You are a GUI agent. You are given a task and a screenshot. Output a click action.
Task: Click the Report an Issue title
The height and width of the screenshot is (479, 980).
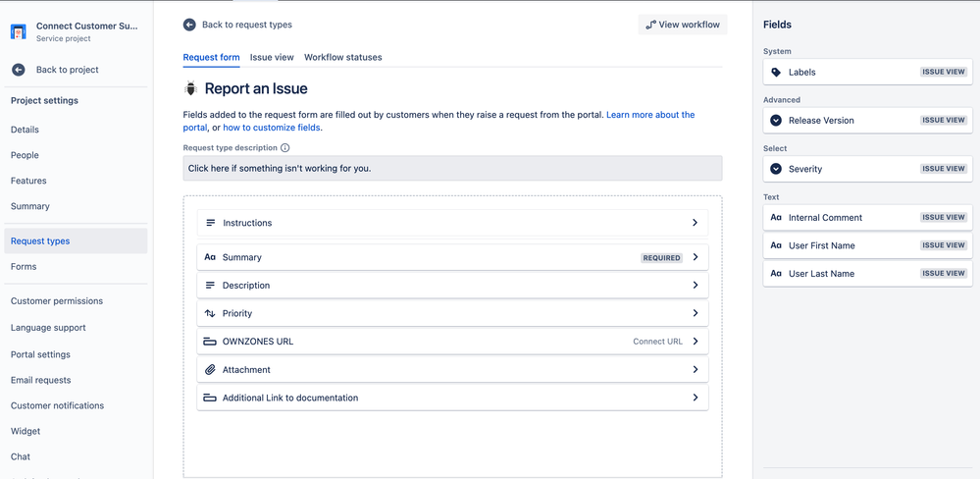(256, 88)
